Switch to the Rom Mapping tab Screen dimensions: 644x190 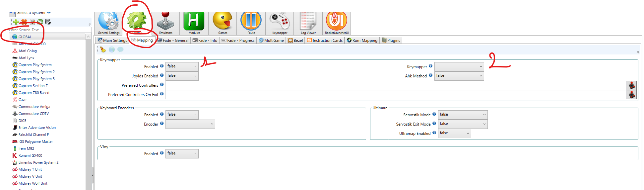tap(362, 41)
